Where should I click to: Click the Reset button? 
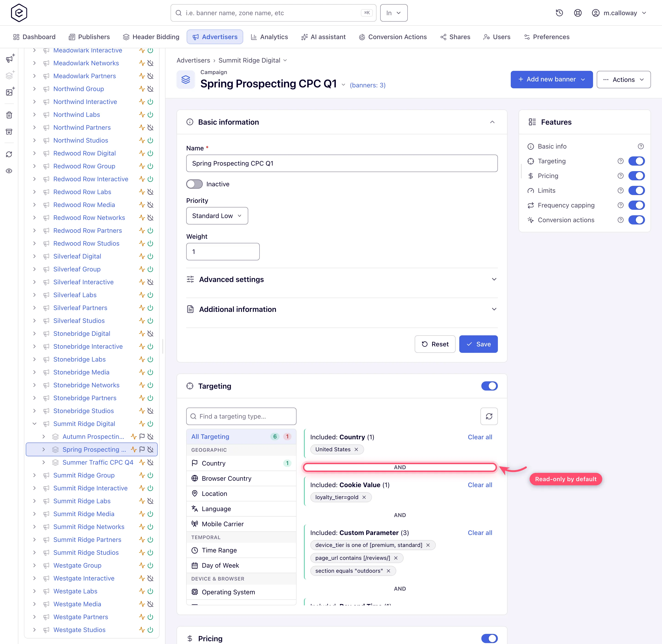click(x=435, y=344)
